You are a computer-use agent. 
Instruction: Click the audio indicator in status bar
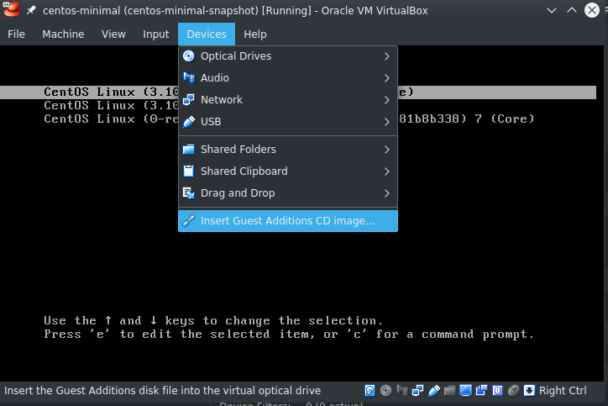402,390
